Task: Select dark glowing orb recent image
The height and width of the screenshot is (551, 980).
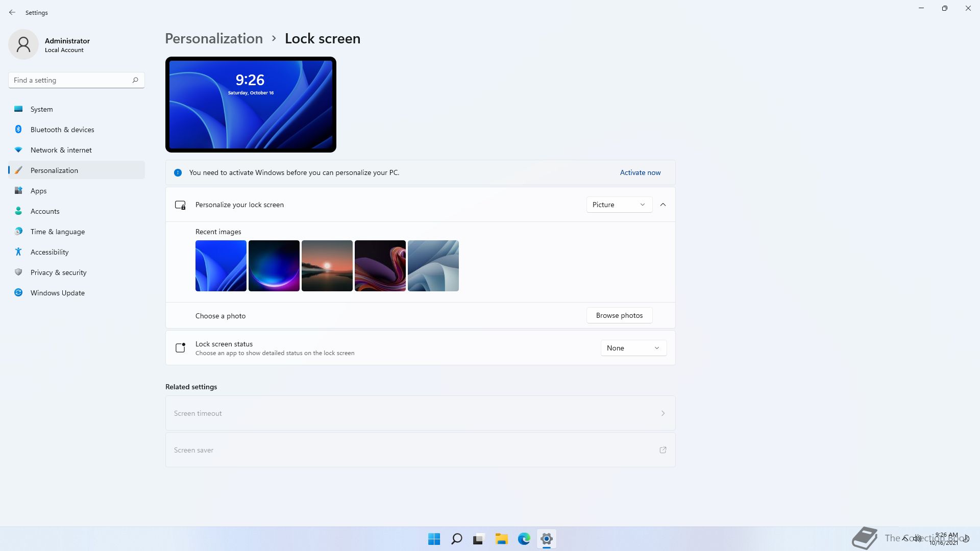Action: pos(274,266)
